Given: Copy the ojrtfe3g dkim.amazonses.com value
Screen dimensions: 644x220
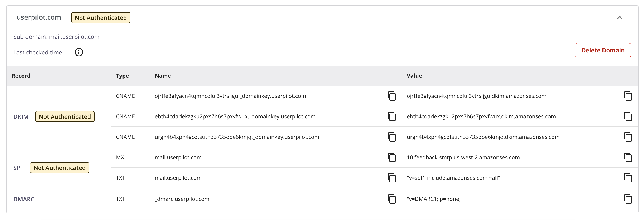Looking at the screenshot, I should (x=628, y=96).
